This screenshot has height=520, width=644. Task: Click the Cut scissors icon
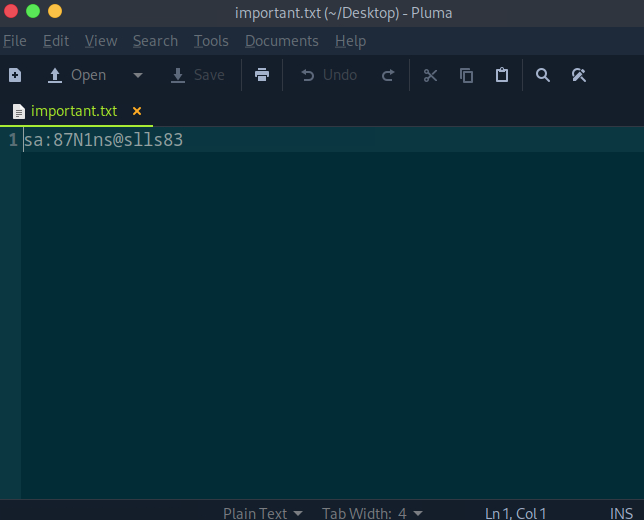[431, 75]
